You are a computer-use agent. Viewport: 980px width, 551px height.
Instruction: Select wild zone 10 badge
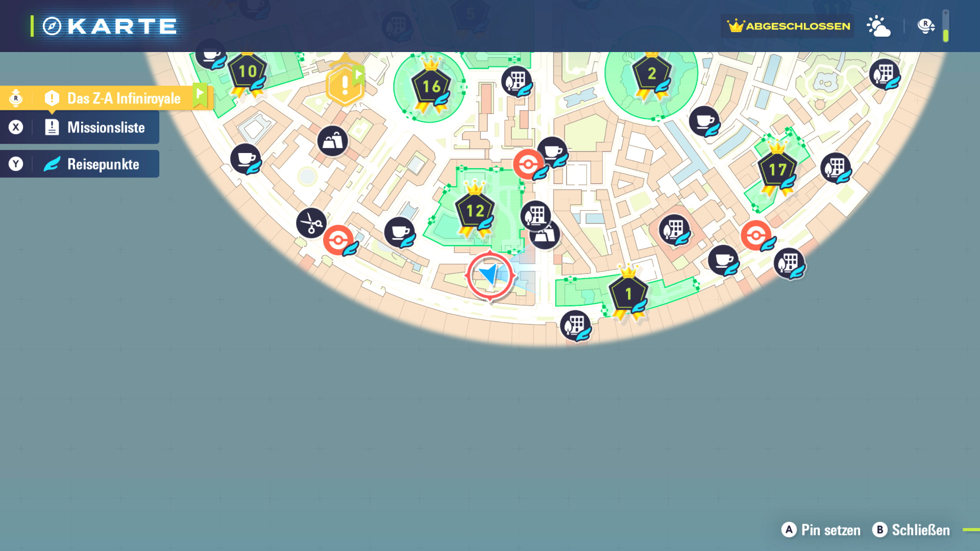(x=248, y=71)
